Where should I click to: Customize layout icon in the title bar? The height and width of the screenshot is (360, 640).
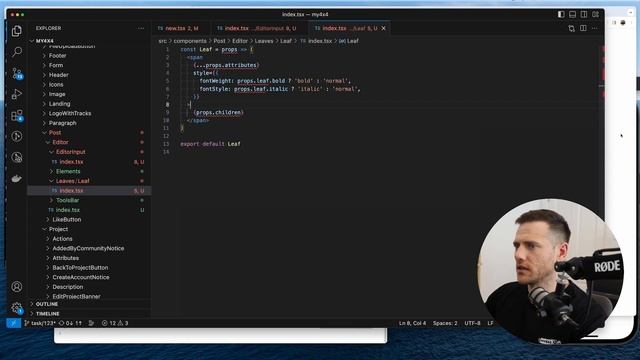click(596, 14)
